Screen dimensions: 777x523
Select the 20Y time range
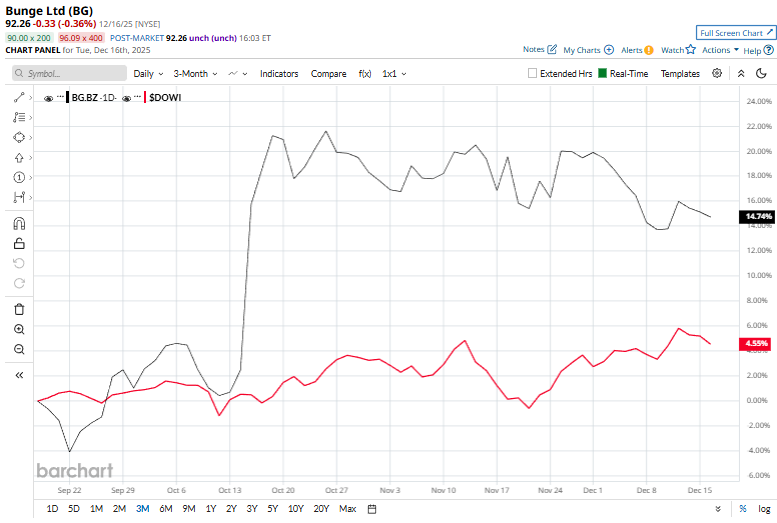coord(321,509)
